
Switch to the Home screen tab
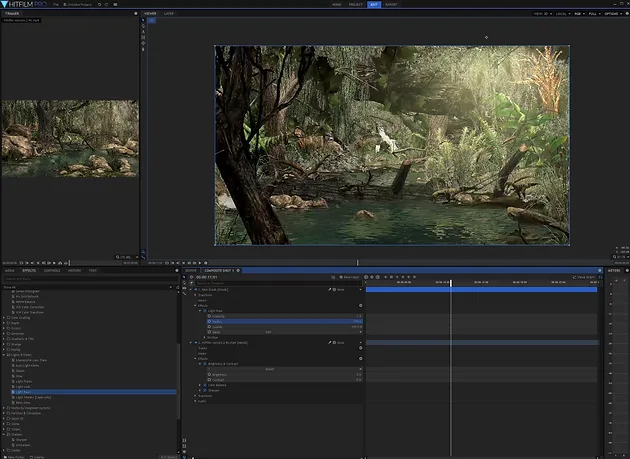click(337, 4)
